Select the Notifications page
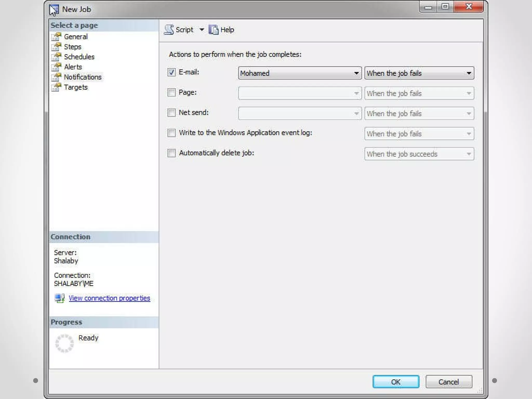 tap(83, 77)
